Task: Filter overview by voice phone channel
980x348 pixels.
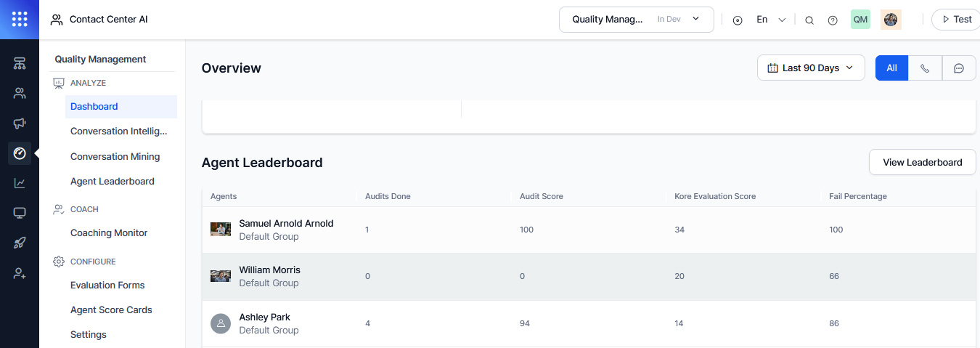Action: pos(925,68)
